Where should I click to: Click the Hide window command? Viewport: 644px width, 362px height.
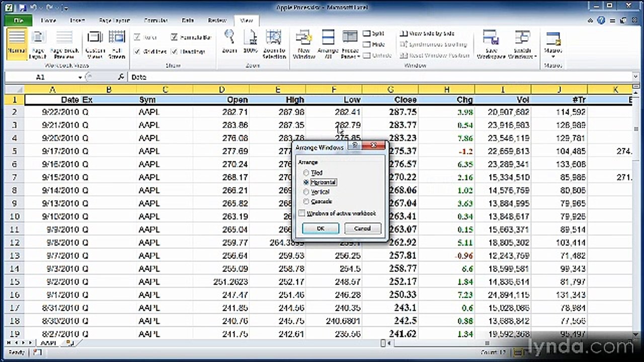click(373, 44)
